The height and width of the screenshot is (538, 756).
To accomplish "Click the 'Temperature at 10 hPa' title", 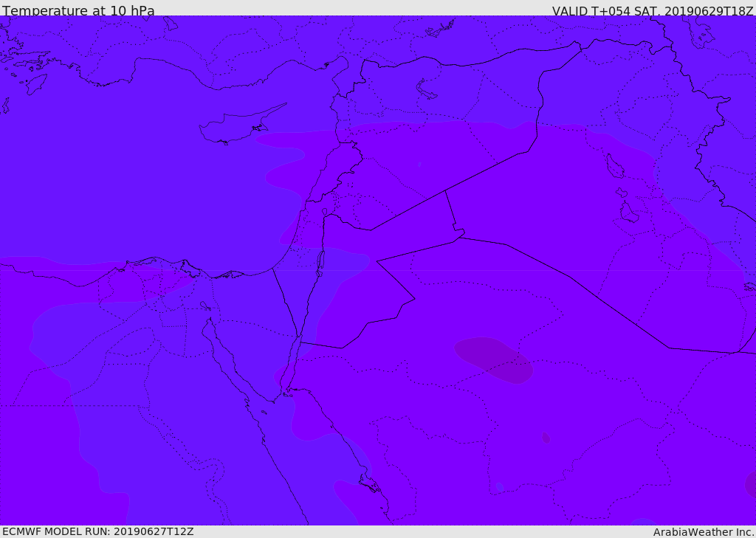I will [x=78, y=10].
